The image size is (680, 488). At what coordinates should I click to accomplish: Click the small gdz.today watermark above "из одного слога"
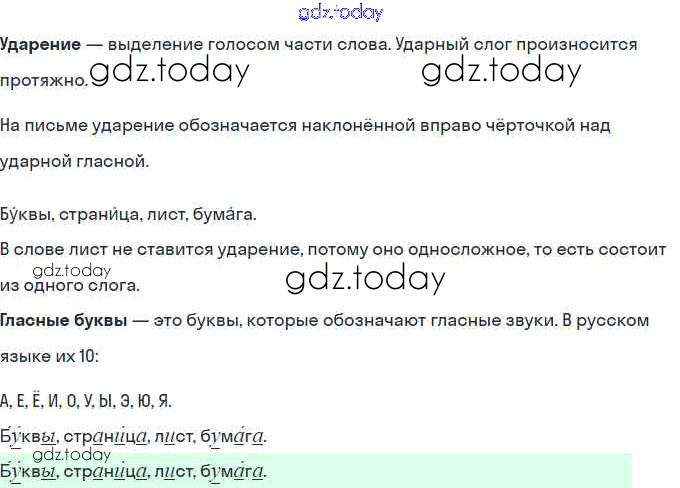71,270
